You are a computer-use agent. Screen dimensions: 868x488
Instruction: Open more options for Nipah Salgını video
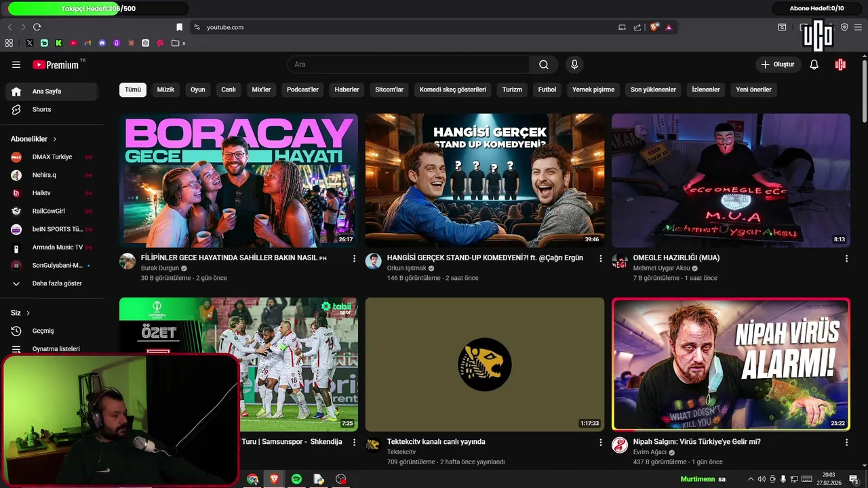coord(846,442)
